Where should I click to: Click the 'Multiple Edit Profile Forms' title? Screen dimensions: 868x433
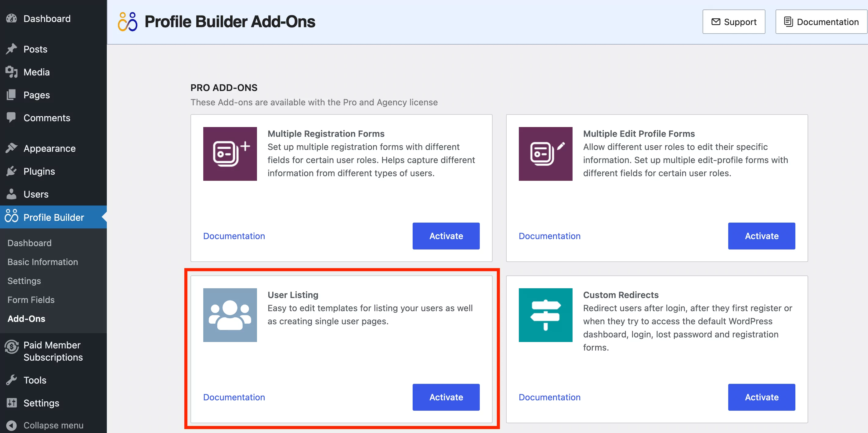tap(639, 133)
